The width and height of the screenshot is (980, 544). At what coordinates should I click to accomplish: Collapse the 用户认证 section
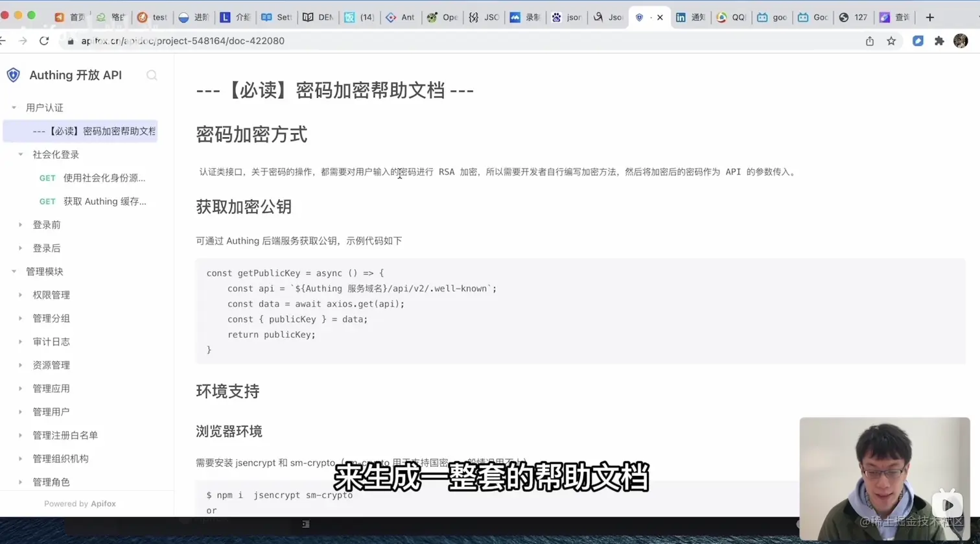[14, 108]
